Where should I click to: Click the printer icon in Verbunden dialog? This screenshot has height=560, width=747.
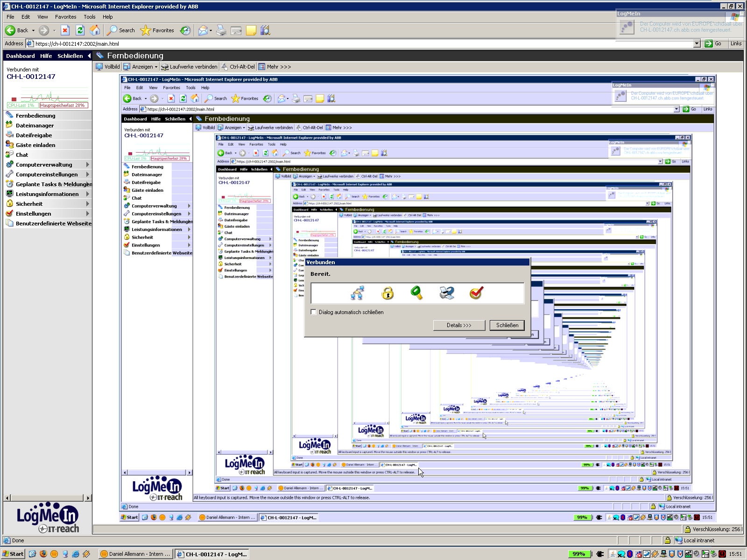(x=447, y=293)
